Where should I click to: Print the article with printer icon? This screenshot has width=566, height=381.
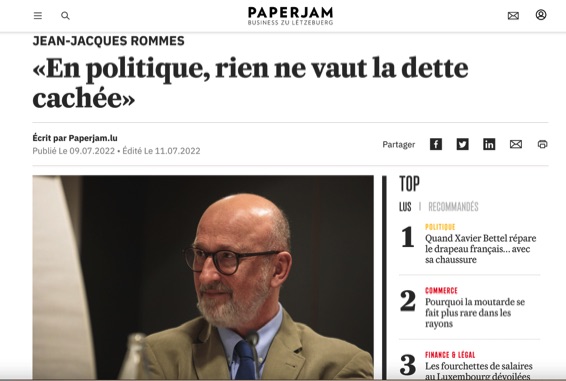(543, 144)
